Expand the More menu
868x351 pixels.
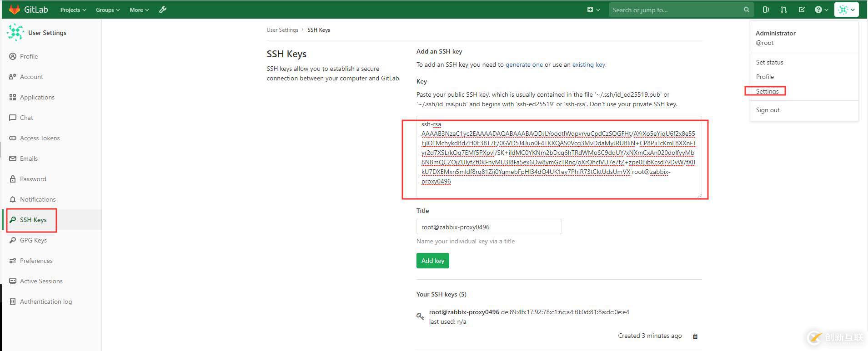pos(139,10)
